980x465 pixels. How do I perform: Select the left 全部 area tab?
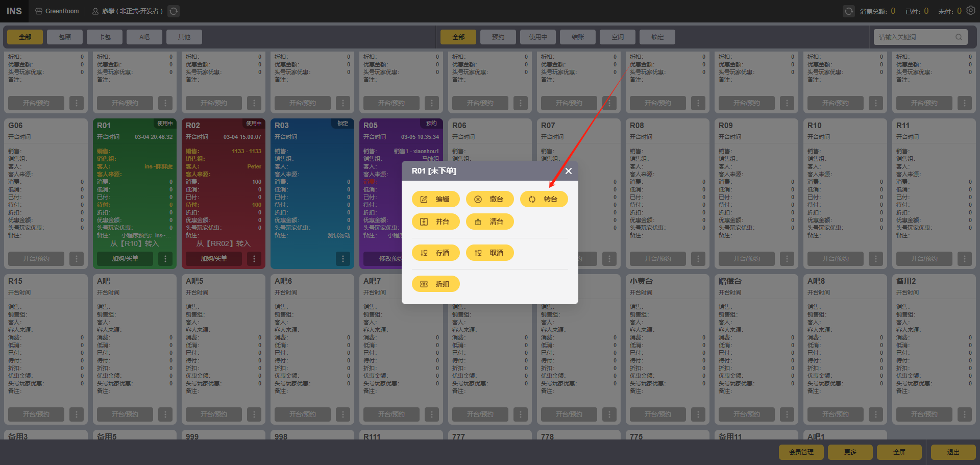25,37
